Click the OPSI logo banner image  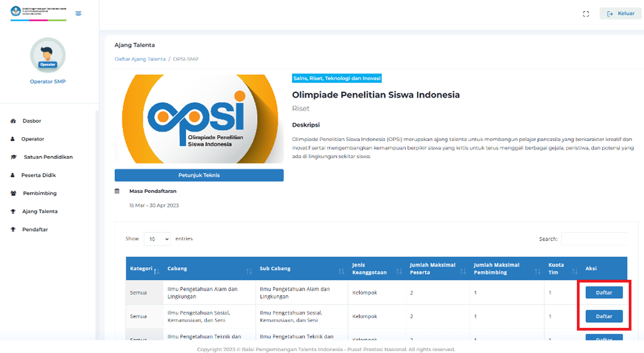click(x=199, y=119)
